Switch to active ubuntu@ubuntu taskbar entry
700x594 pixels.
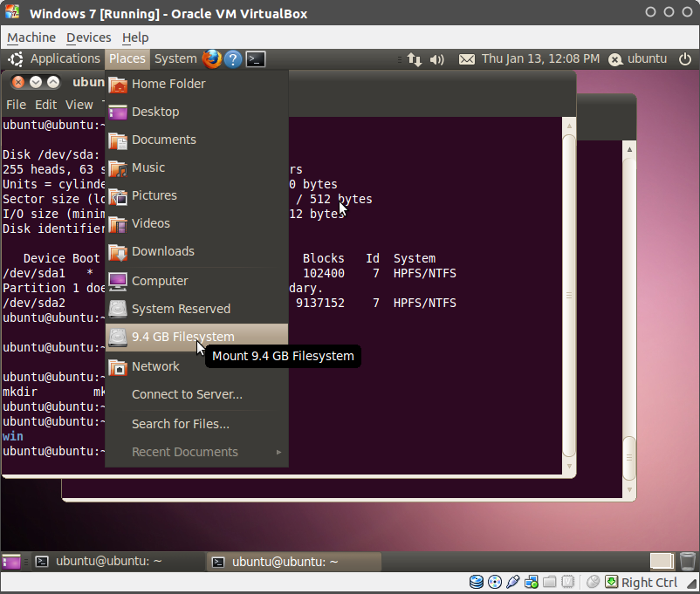(294, 562)
